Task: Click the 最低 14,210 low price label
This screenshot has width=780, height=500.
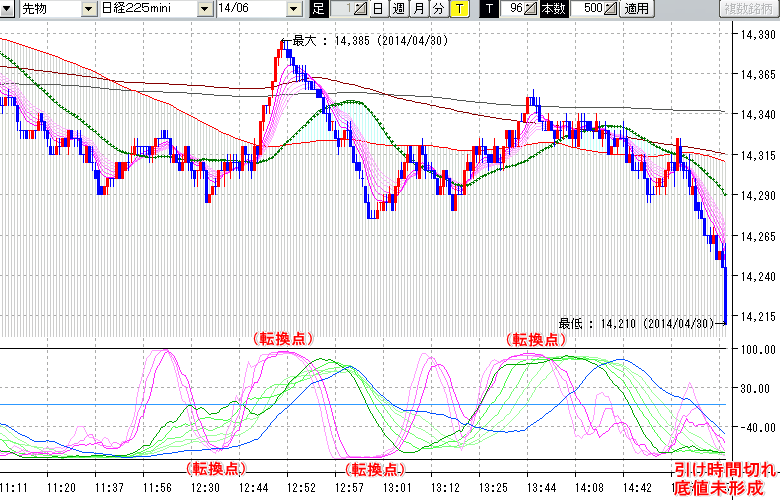Action: click(x=634, y=323)
